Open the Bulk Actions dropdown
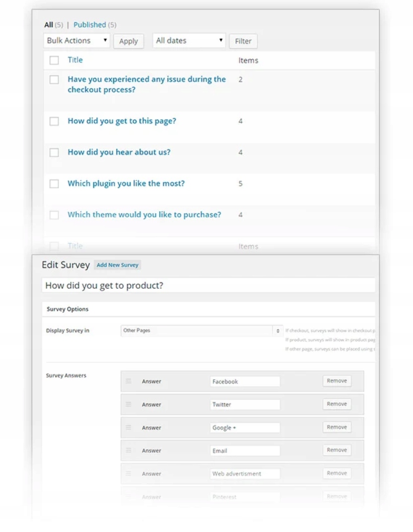413x532 pixels. click(76, 41)
